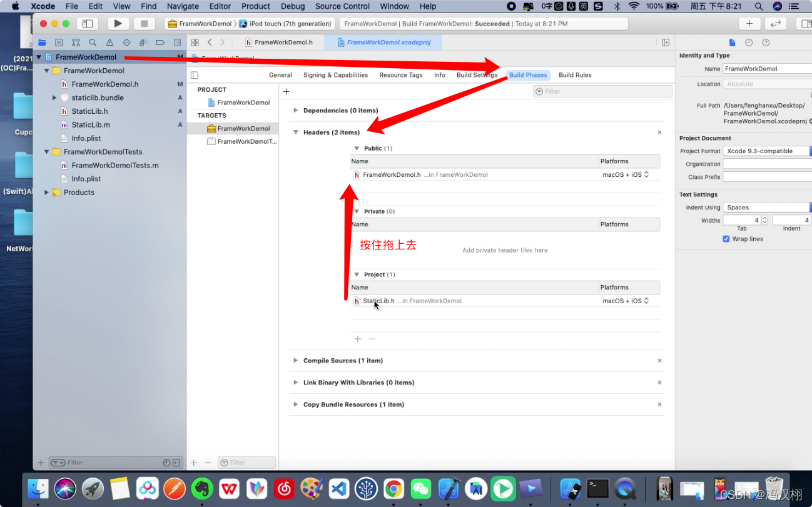Open the Product menu
Viewport: 812px width, 507px height.
tap(256, 6)
